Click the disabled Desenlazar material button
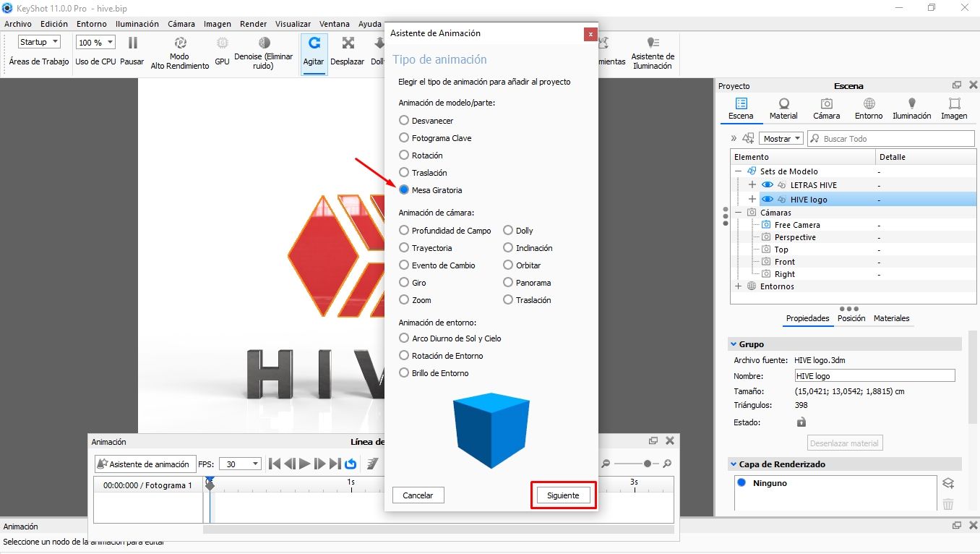The image size is (980, 554). pos(845,443)
